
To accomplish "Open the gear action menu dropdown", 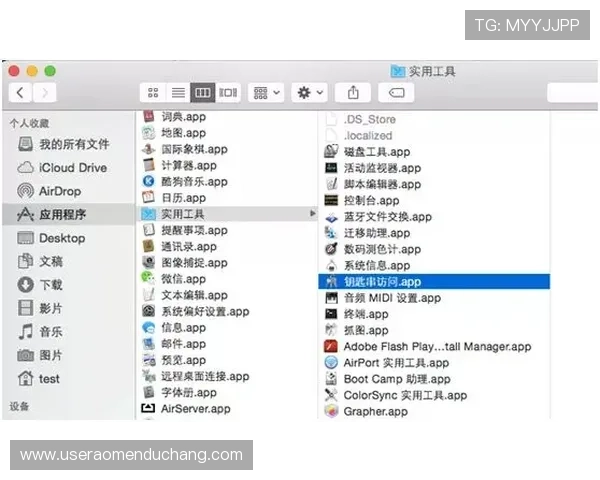I will click(x=309, y=92).
